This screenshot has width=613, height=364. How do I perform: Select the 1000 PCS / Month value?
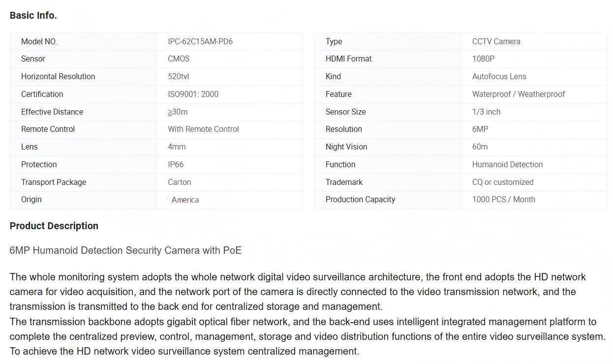click(x=503, y=199)
